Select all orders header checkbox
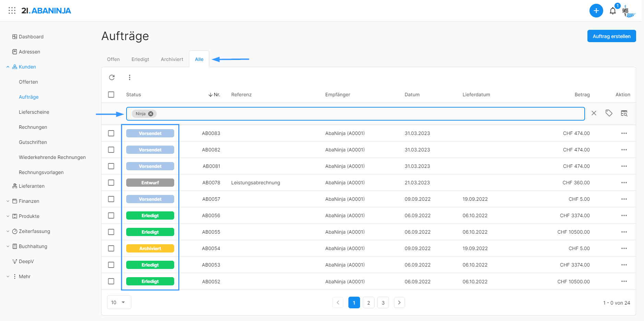This screenshot has width=644, height=321. [x=111, y=95]
